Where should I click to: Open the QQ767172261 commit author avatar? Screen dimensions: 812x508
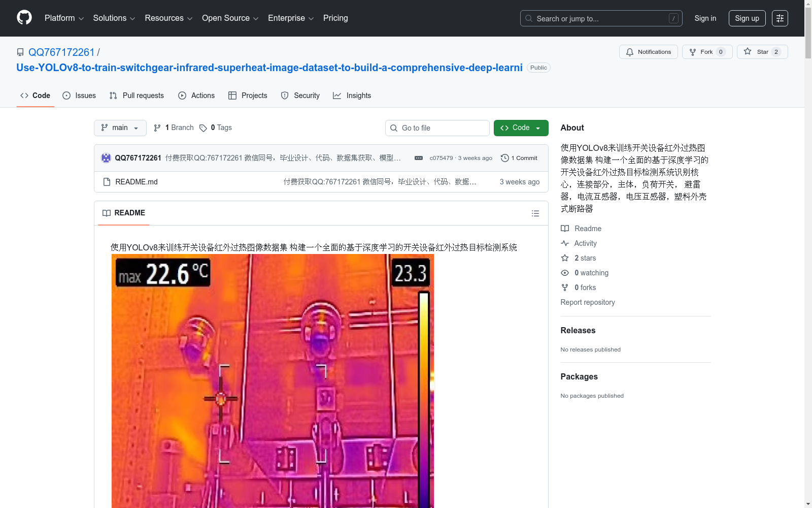(x=106, y=158)
